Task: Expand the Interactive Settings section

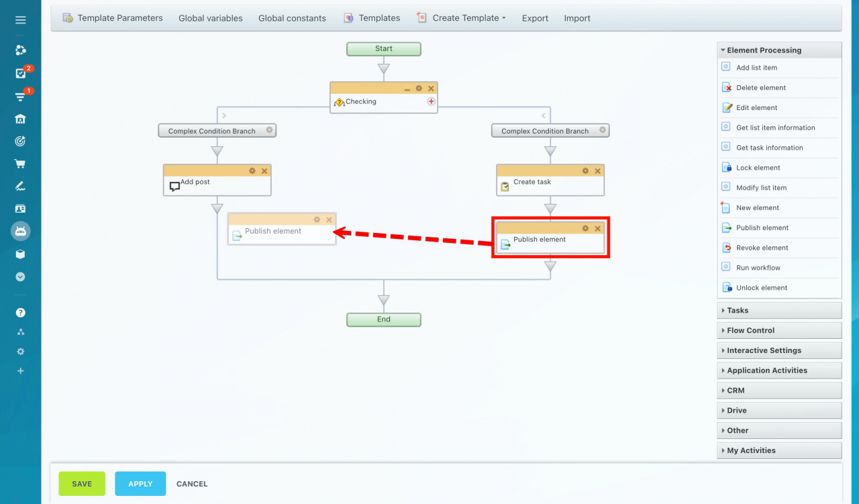Action: [779, 350]
